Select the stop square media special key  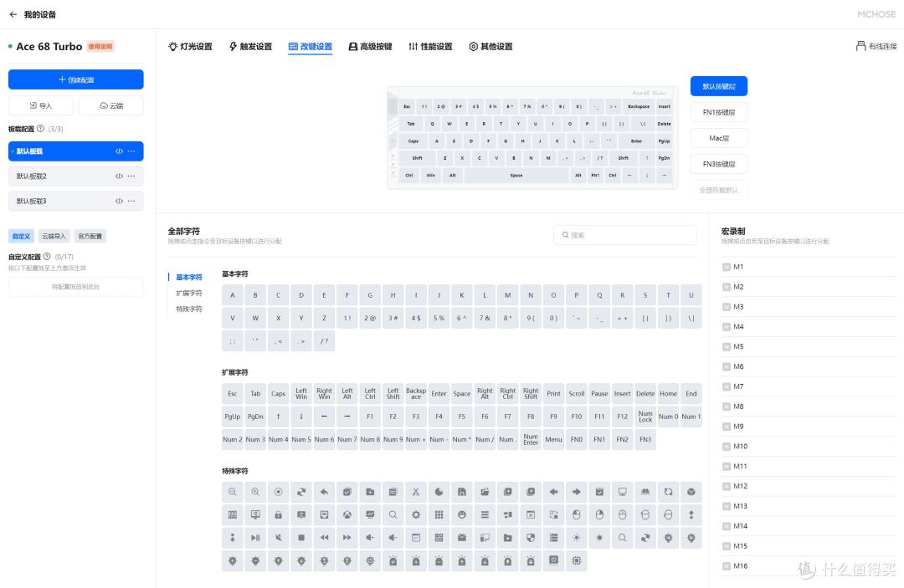(301, 538)
